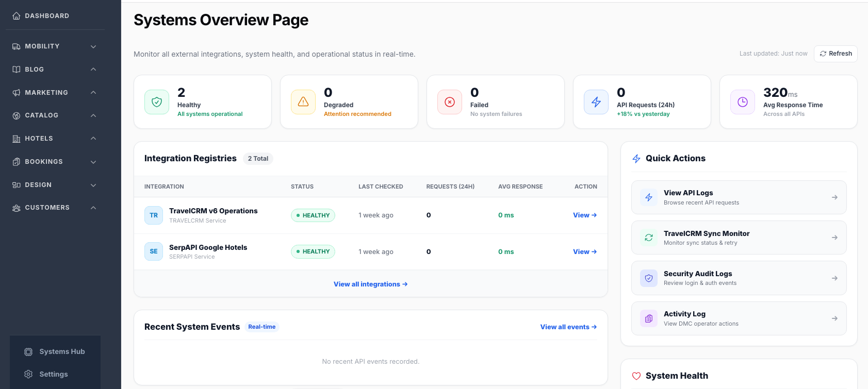Click the Degraded warning triangle icon
The height and width of the screenshot is (389, 868).
click(x=303, y=102)
